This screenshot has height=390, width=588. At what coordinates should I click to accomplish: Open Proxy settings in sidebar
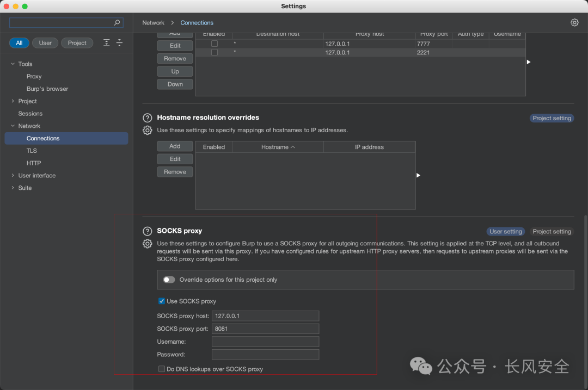[x=34, y=76]
